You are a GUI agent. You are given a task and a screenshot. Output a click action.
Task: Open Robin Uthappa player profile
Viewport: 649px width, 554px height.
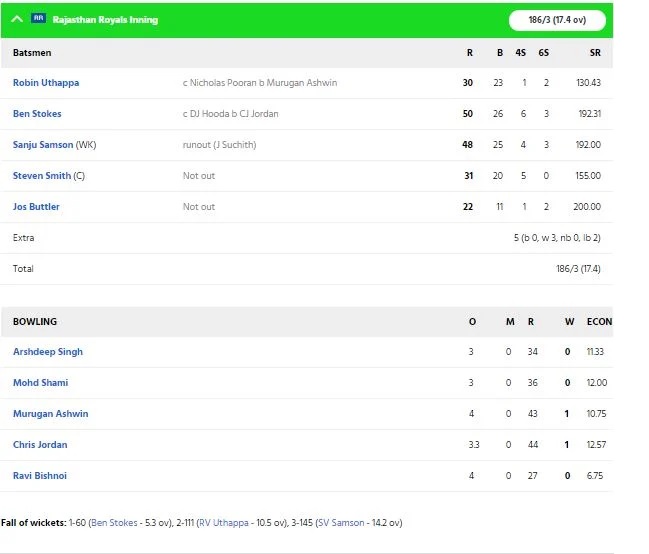(46, 82)
